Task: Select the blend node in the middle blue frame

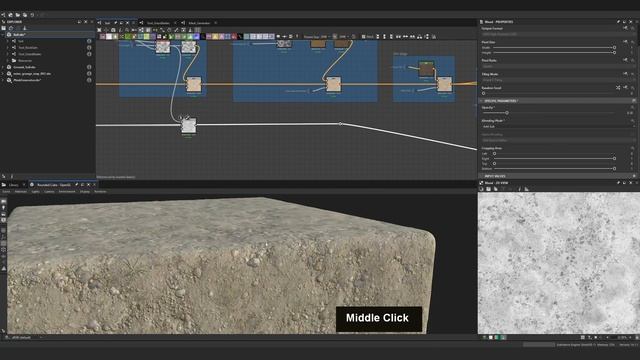Action: click(x=333, y=84)
